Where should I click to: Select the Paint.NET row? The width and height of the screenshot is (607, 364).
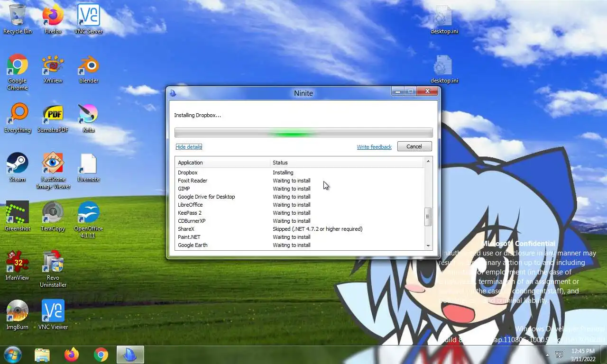pos(299,237)
